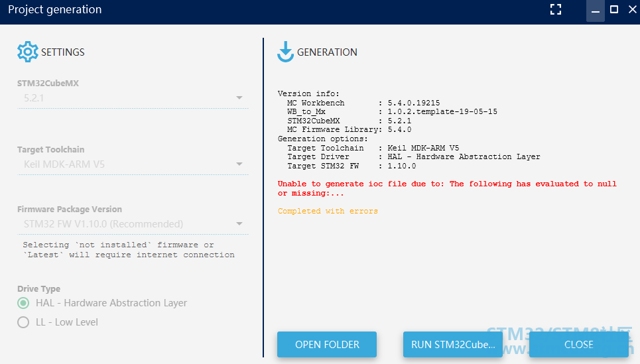The width and height of the screenshot is (640, 364).
Task: Click the 'Generation options:' heading line
Action: (322, 139)
